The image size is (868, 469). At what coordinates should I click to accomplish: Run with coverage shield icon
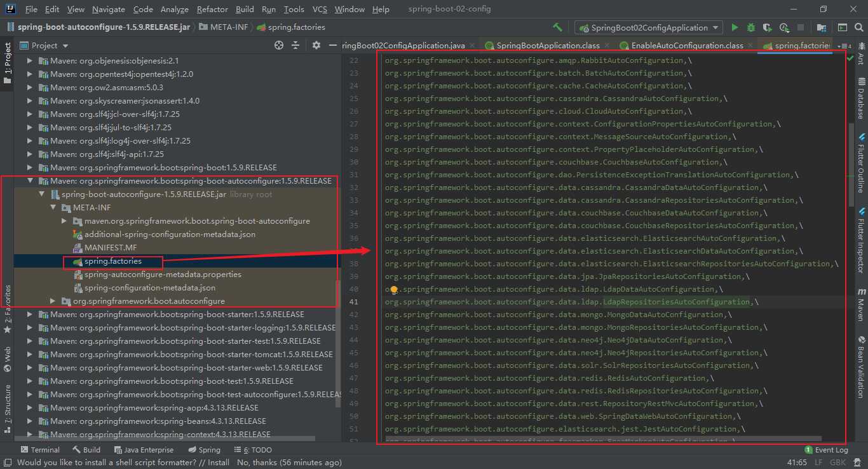(x=768, y=27)
